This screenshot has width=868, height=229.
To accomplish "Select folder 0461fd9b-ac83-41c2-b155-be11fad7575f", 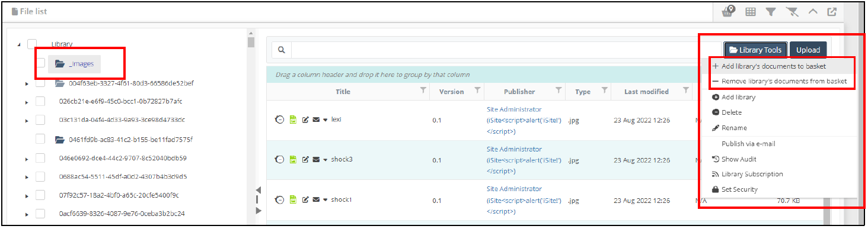I will 130,140.
